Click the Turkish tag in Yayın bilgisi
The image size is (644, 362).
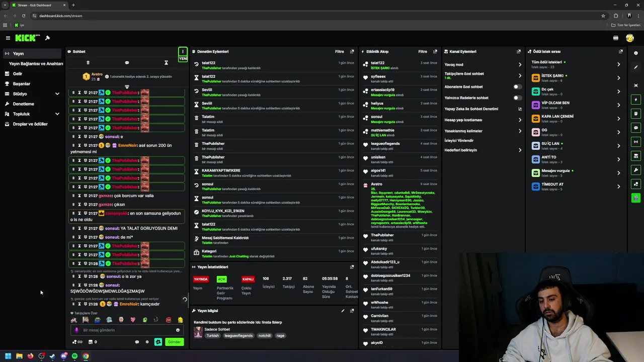213,335
